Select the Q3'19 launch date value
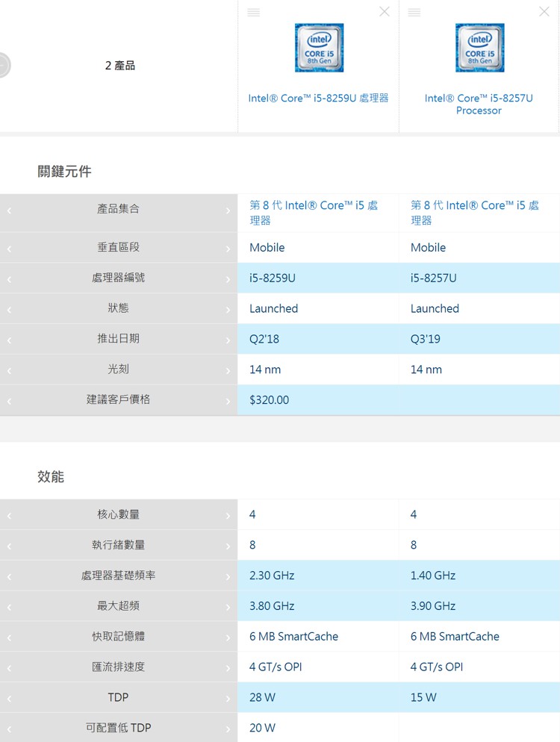Screen dimensions: 560x742 point(425,339)
